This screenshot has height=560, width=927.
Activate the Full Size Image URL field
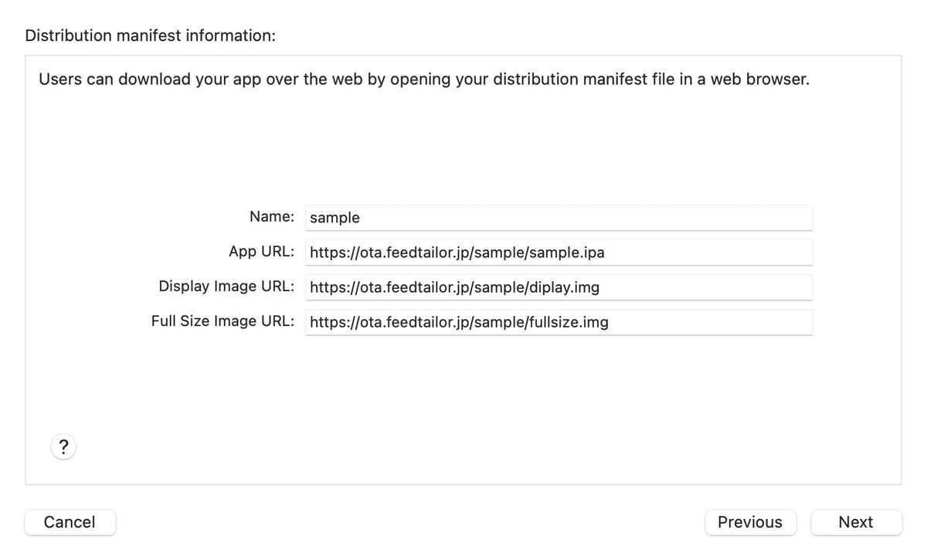(559, 321)
